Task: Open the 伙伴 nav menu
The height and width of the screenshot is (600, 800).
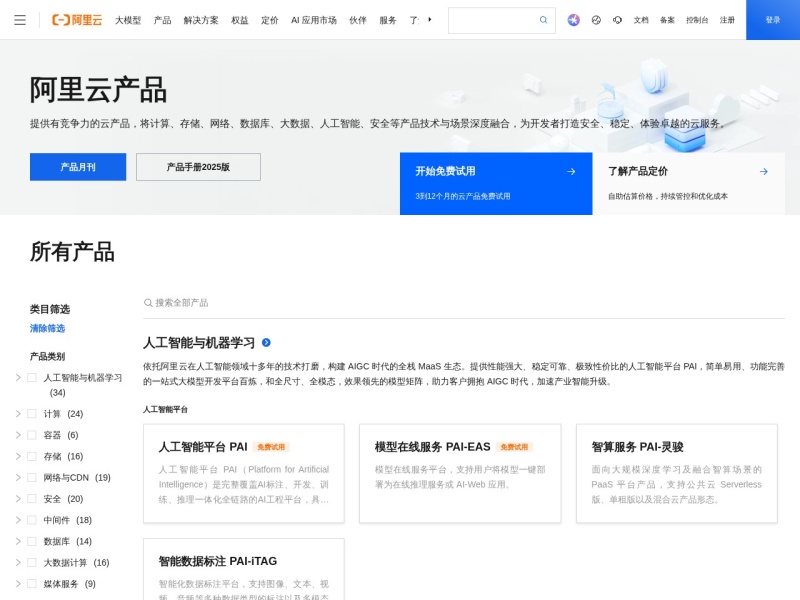Action: (358, 20)
